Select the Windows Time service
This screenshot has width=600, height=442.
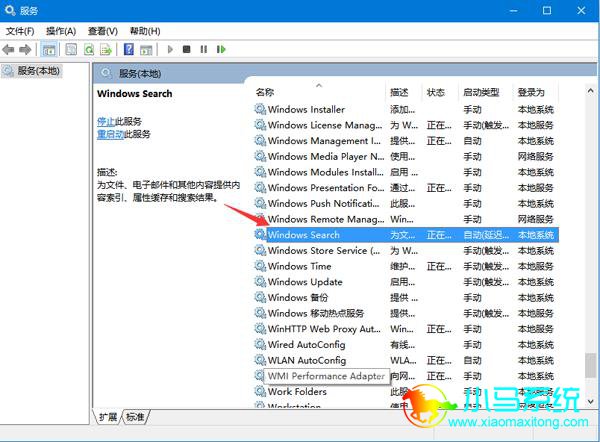tap(404, 266)
